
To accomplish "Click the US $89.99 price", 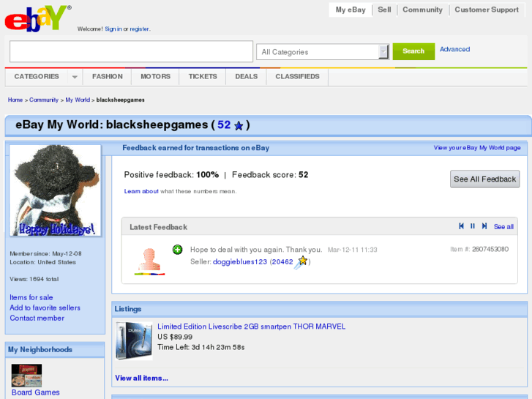I will [x=175, y=337].
